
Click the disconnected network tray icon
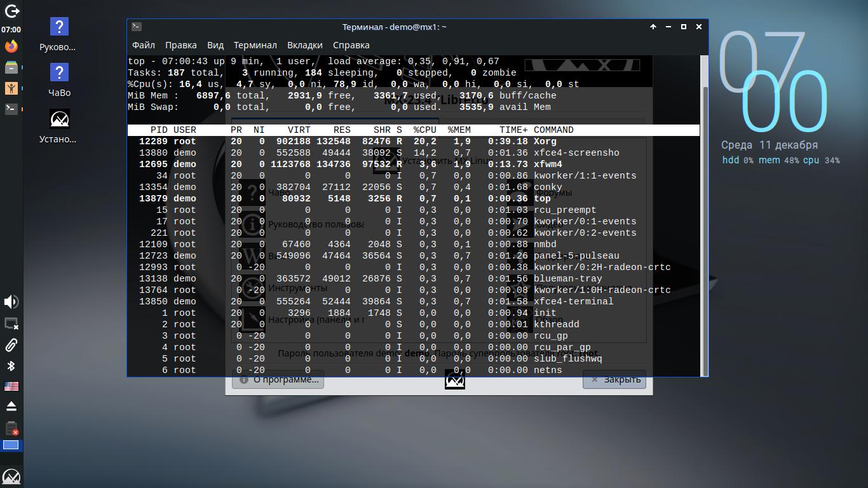tap(11, 323)
